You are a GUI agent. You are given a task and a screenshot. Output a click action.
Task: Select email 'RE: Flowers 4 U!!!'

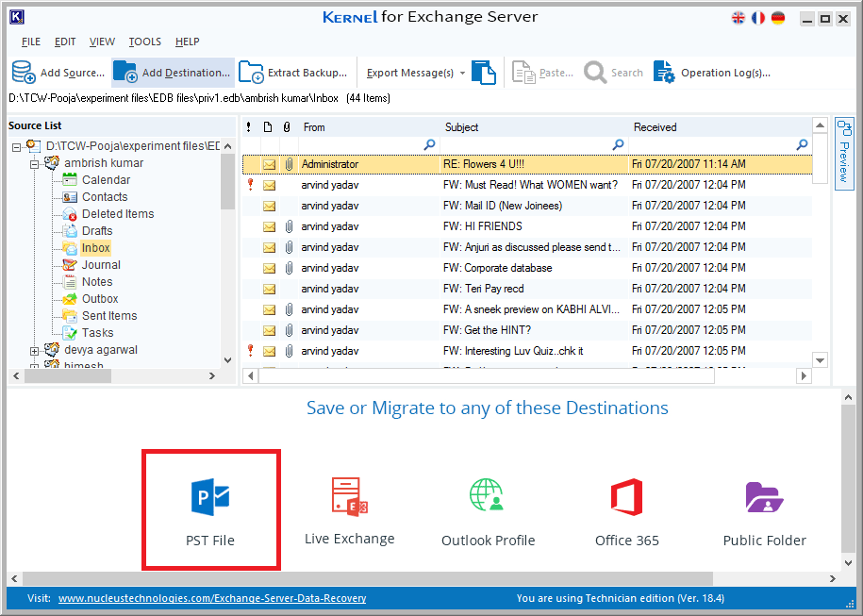(x=527, y=164)
